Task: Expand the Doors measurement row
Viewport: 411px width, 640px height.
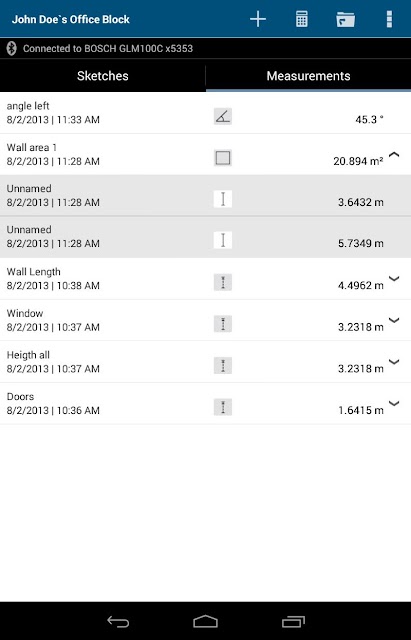Action: coord(394,404)
